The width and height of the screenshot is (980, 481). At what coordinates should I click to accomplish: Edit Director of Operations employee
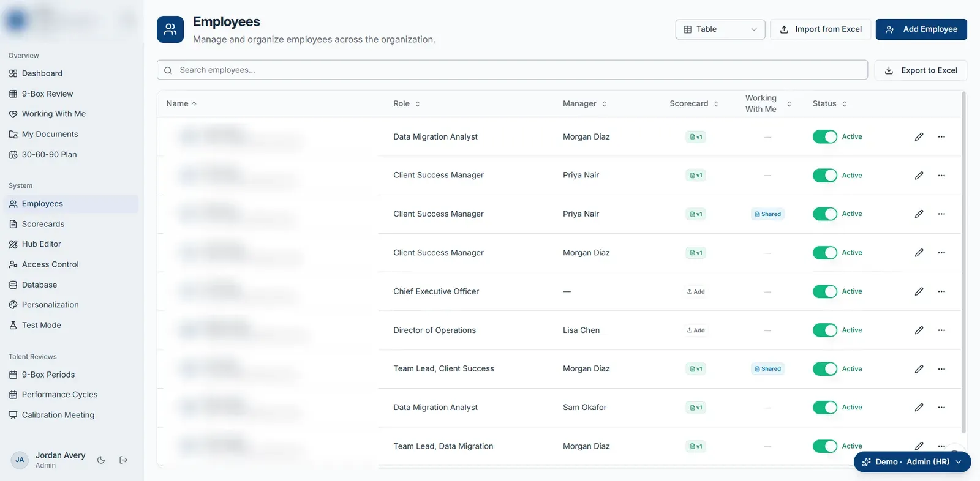click(919, 330)
